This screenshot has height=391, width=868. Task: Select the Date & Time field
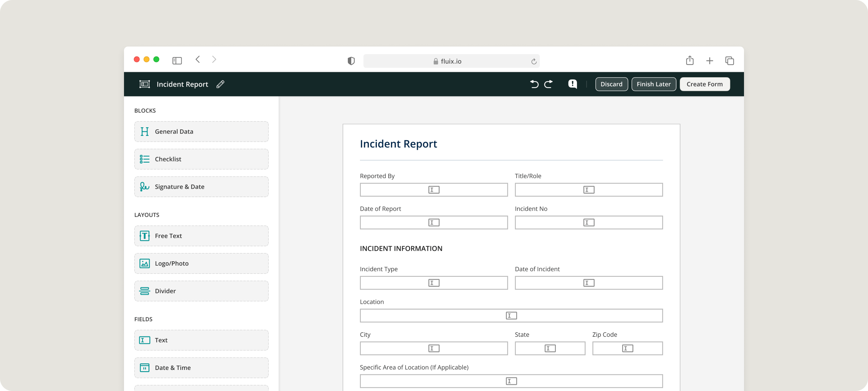[x=201, y=368]
